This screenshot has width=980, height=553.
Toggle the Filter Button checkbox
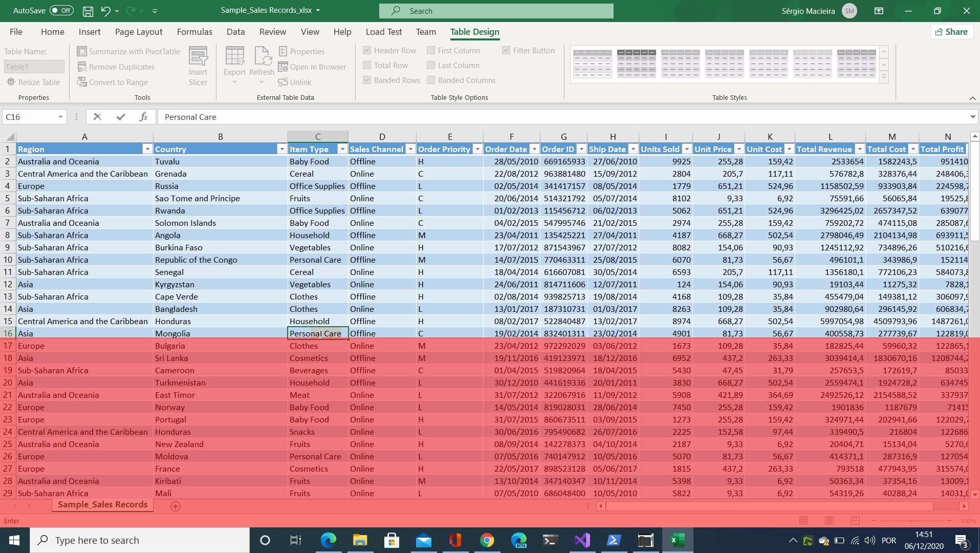point(506,50)
